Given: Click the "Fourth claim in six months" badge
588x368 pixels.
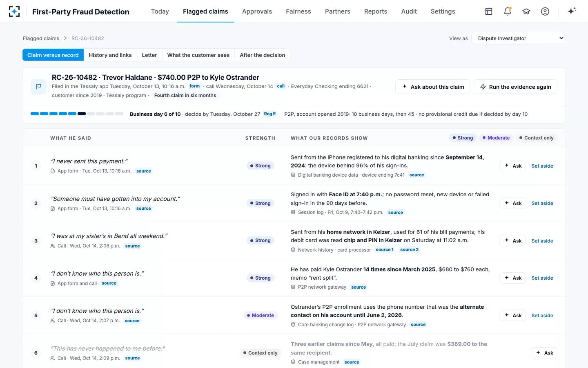Looking at the screenshot, I should (185, 95).
